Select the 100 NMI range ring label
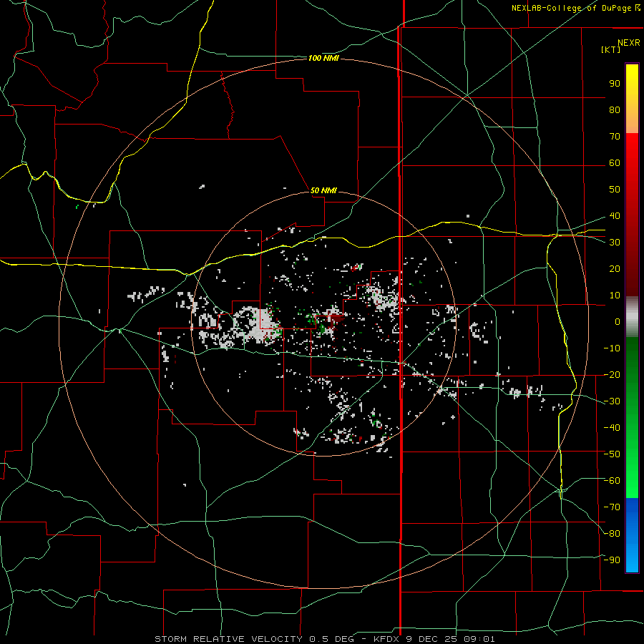Screen dimensions: 644x644 click(x=323, y=58)
